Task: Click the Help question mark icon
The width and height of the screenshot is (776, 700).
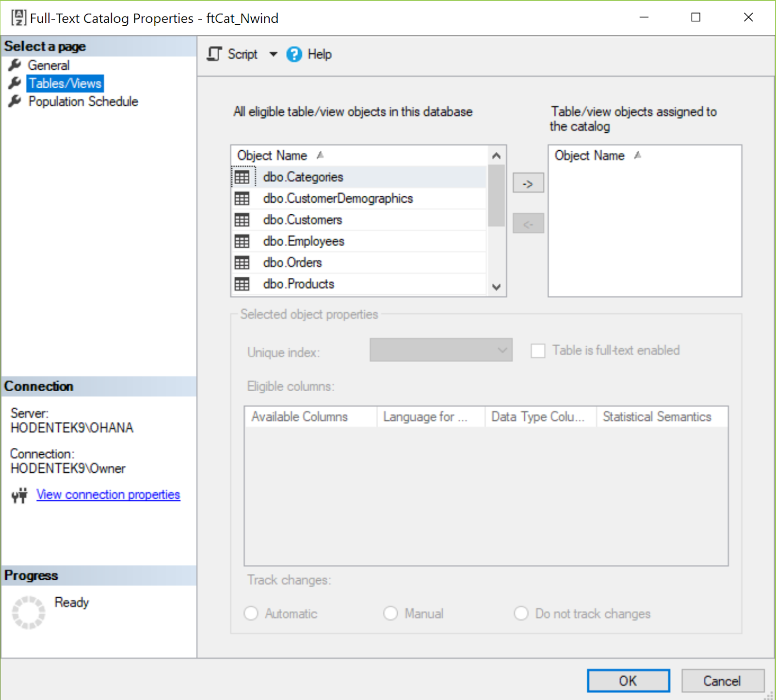Action: [x=294, y=54]
